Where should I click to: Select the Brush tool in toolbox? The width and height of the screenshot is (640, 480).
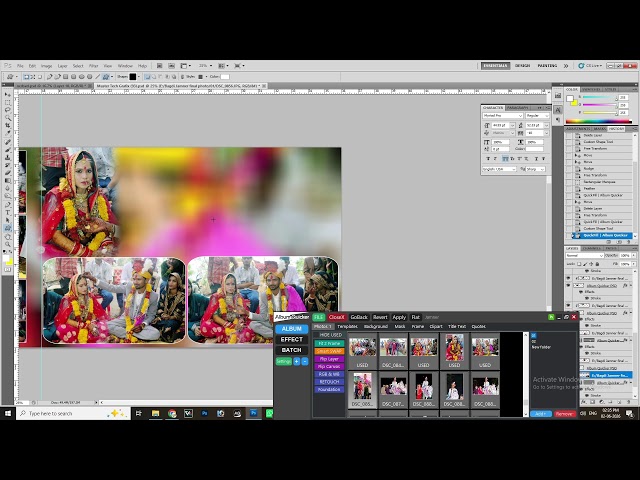coord(8,150)
